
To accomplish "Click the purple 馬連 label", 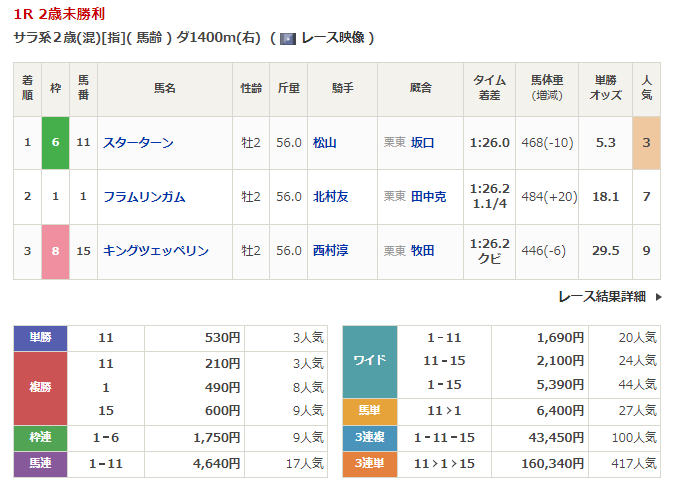I will click(x=39, y=464).
